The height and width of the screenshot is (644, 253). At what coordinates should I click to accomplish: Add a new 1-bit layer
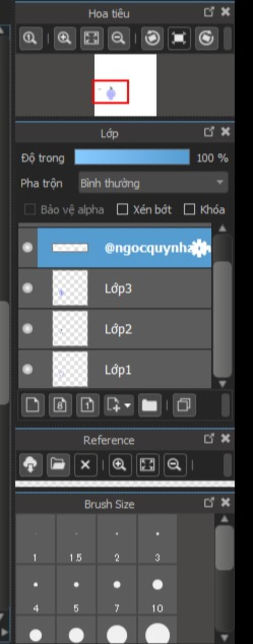(x=87, y=405)
